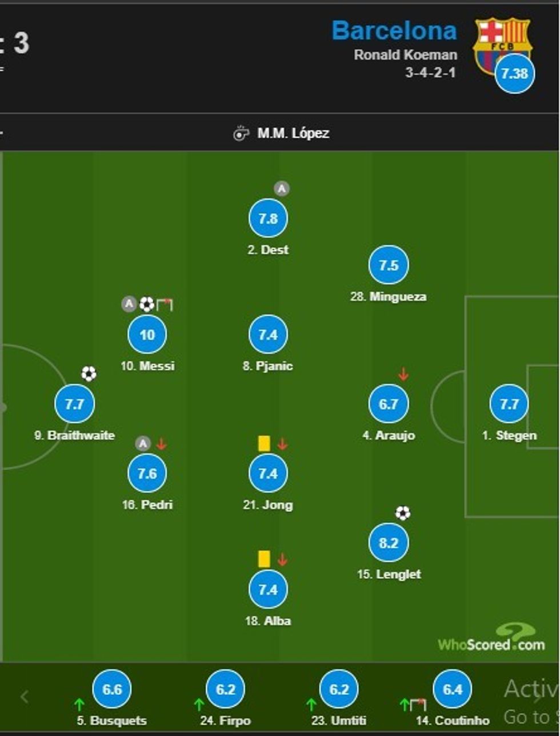Click goalkeeper Stegen's rating circle
This screenshot has height=736, width=560.
509,404
